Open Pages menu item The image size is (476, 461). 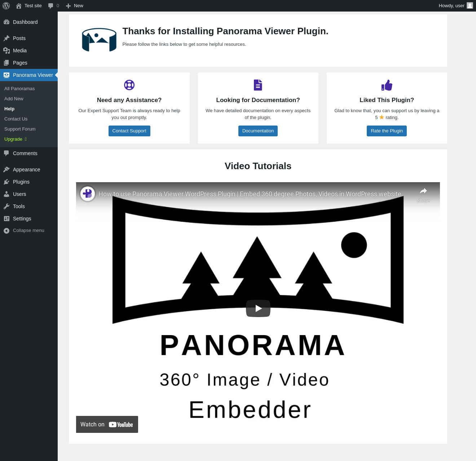tap(29, 63)
